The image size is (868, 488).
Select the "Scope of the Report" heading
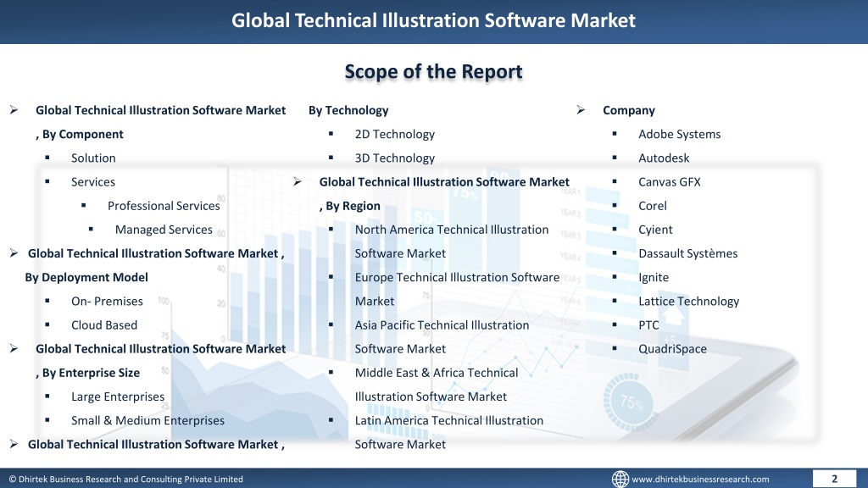(433, 71)
